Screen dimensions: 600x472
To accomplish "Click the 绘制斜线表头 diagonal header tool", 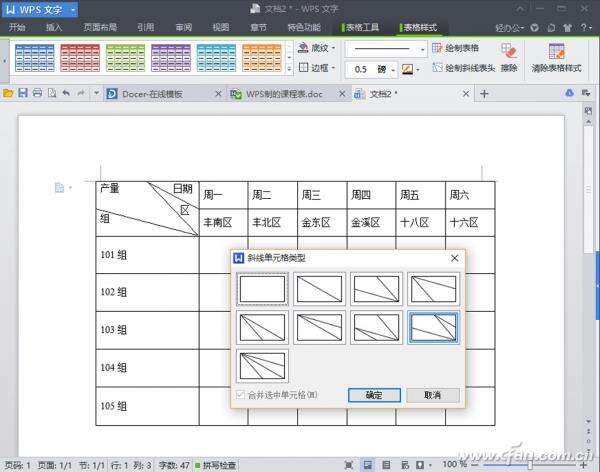I will click(464, 68).
